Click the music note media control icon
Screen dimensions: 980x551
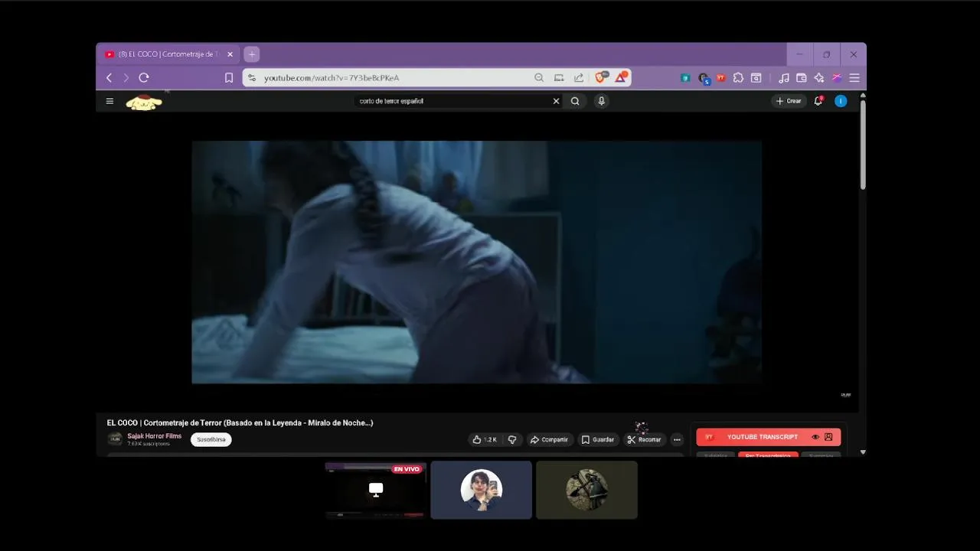[x=783, y=77]
